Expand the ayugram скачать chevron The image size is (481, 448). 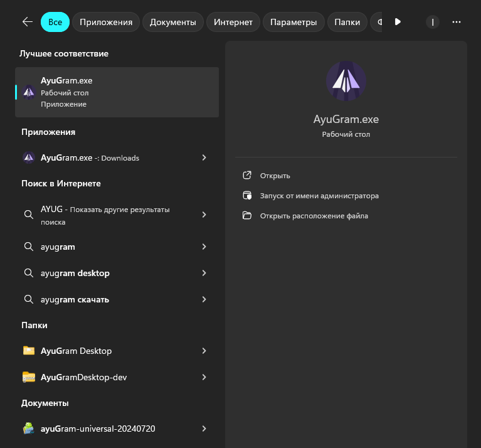point(204,299)
